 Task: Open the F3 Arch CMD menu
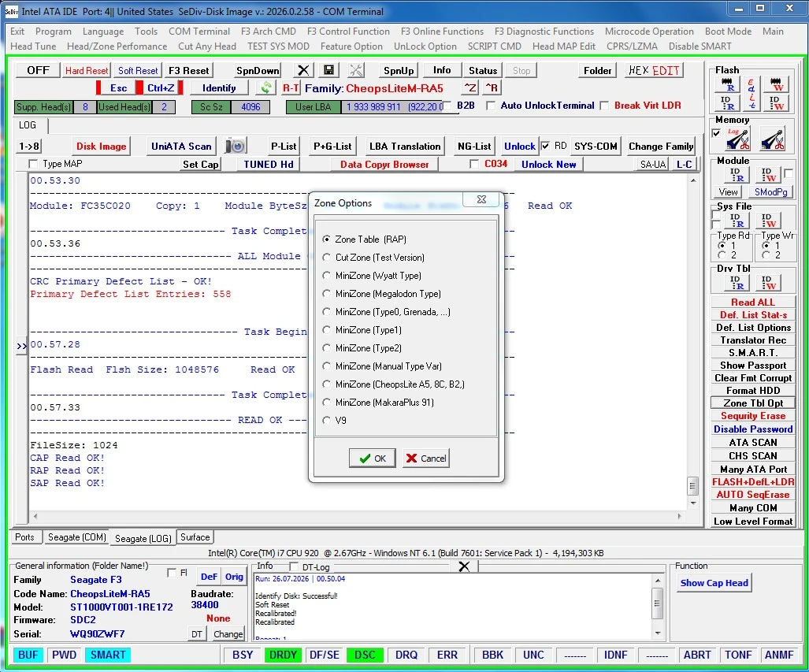coord(269,32)
